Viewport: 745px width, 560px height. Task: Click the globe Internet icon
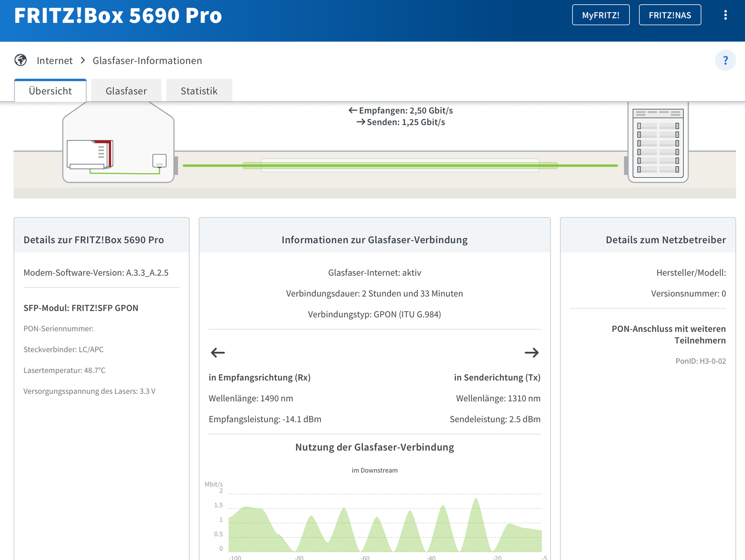click(x=21, y=60)
